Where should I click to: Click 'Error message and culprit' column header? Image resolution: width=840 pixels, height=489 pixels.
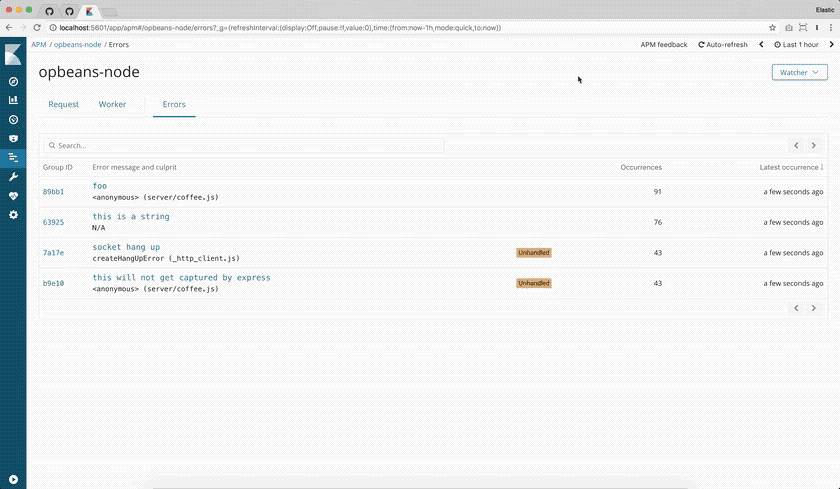coord(134,167)
